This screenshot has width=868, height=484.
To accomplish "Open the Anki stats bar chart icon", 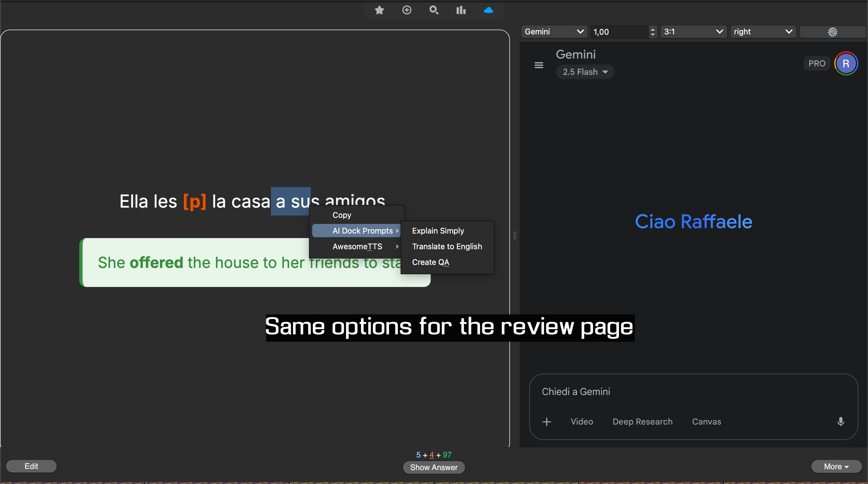I will [461, 10].
